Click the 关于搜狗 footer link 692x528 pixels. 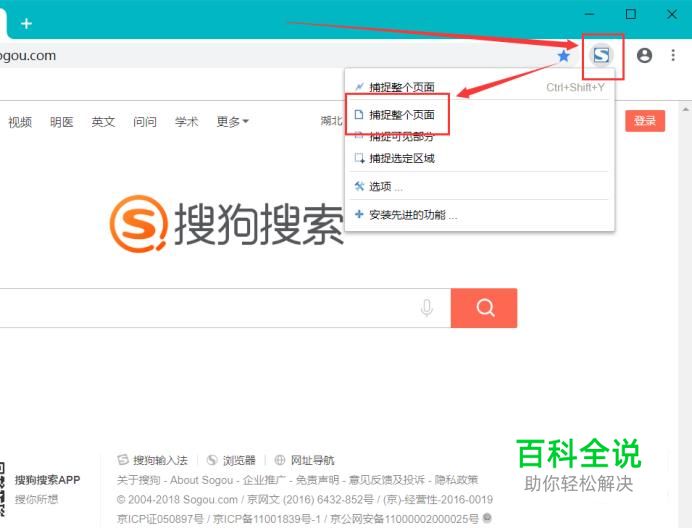138,480
